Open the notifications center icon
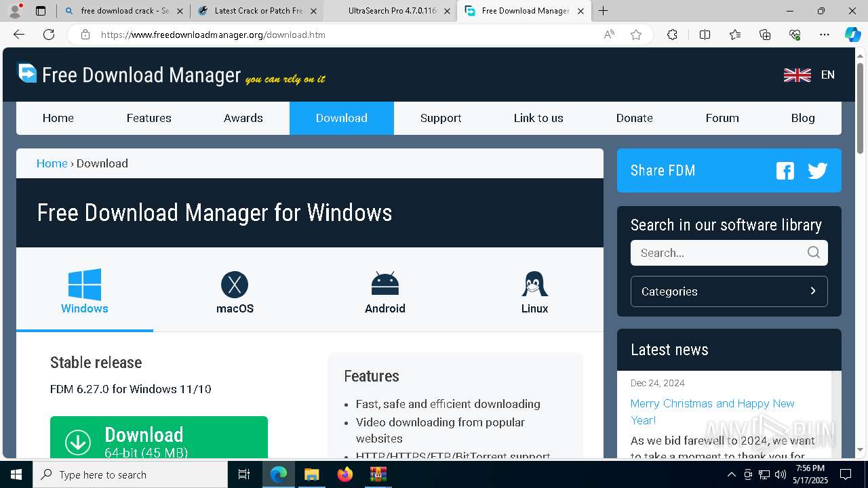Image resolution: width=868 pixels, height=488 pixels. coord(846,474)
